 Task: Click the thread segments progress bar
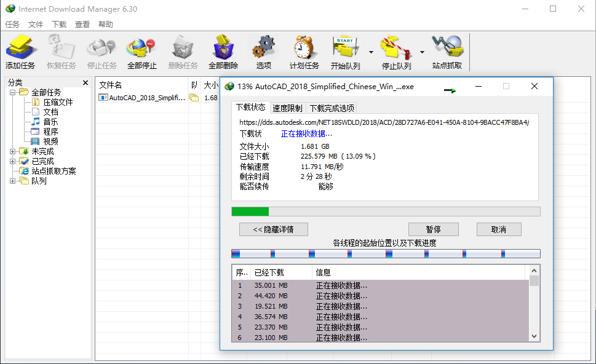pos(386,253)
